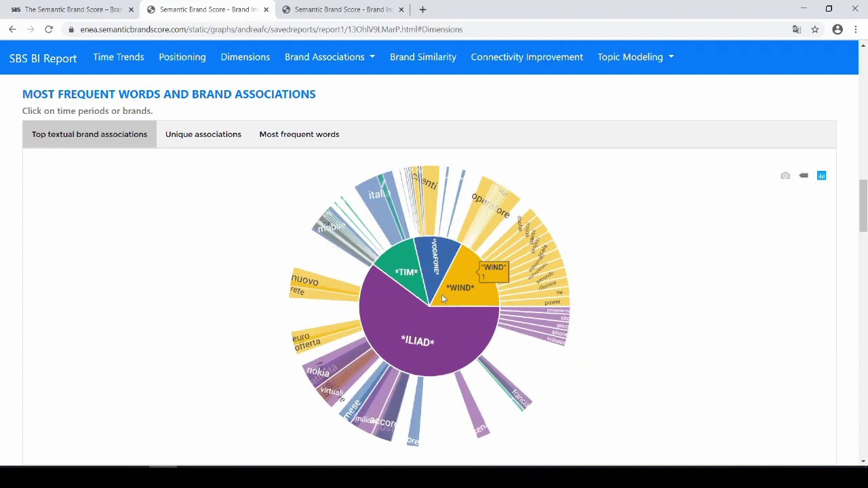The image size is (868, 488).
Task: Go forward with the browser arrow
Action: [x=31, y=29]
